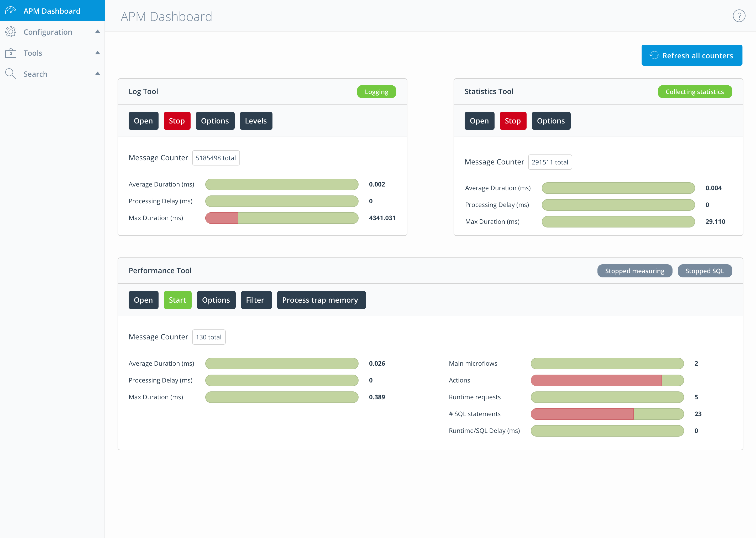This screenshot has width=756, height=538.
Task: Click Refresh all counters button
Action: click(692, 55)
